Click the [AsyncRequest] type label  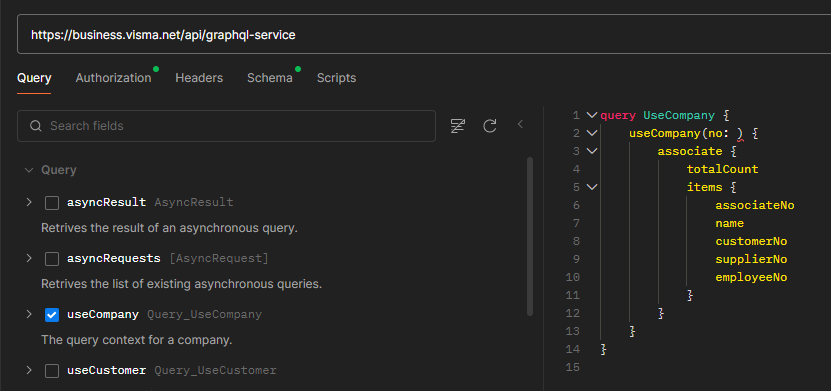tap(219, 258)
